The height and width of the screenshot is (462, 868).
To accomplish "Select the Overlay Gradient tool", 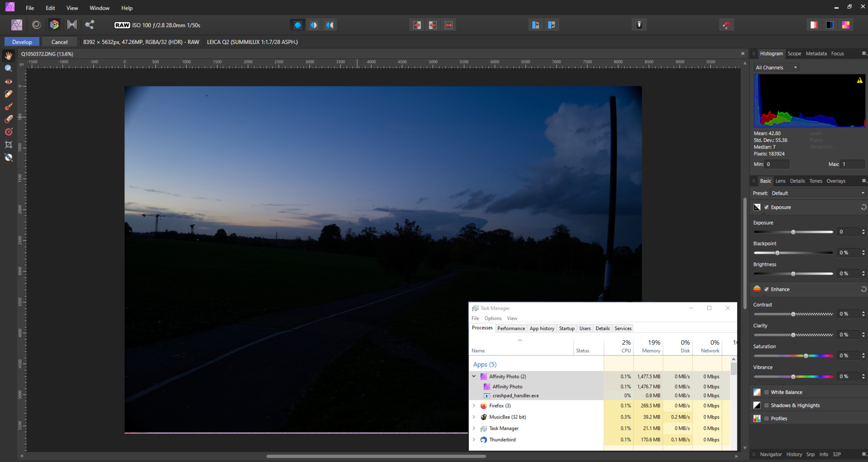I will click(8, 132).
